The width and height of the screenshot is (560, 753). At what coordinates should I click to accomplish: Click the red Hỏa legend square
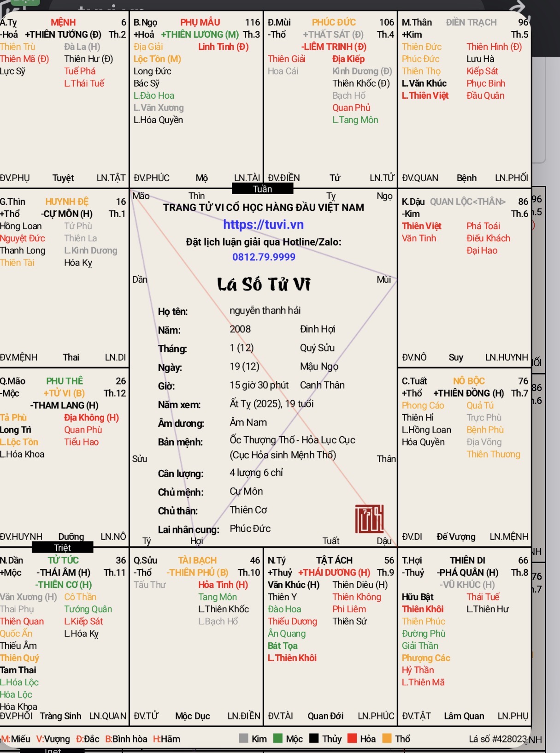click(352, 738)
